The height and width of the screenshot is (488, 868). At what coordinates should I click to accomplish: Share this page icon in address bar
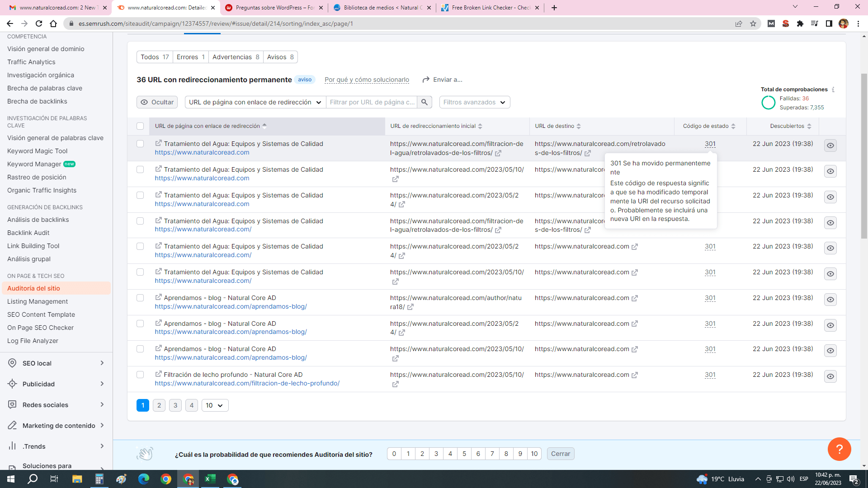[x=739, y=23]
